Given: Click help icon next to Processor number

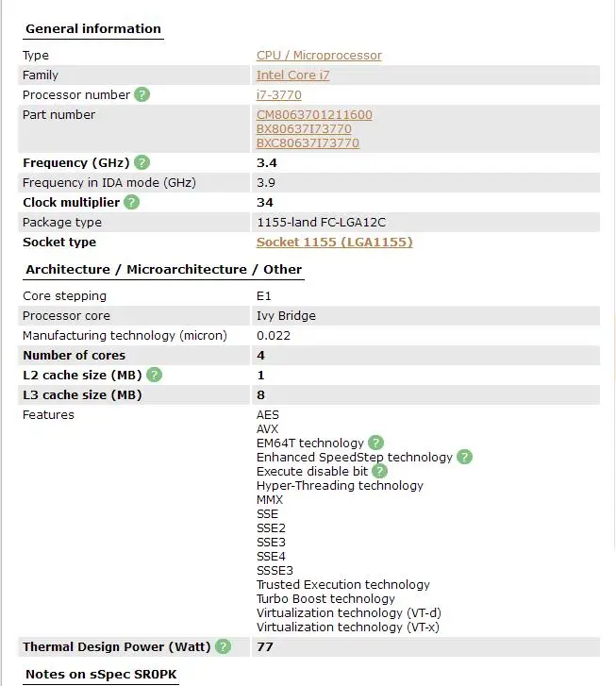Looking at the screenshot, I should point(142,94).
